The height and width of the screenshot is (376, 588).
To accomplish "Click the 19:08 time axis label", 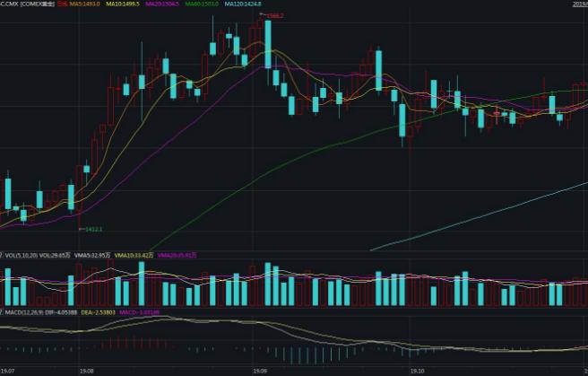I will pos(86,370).
